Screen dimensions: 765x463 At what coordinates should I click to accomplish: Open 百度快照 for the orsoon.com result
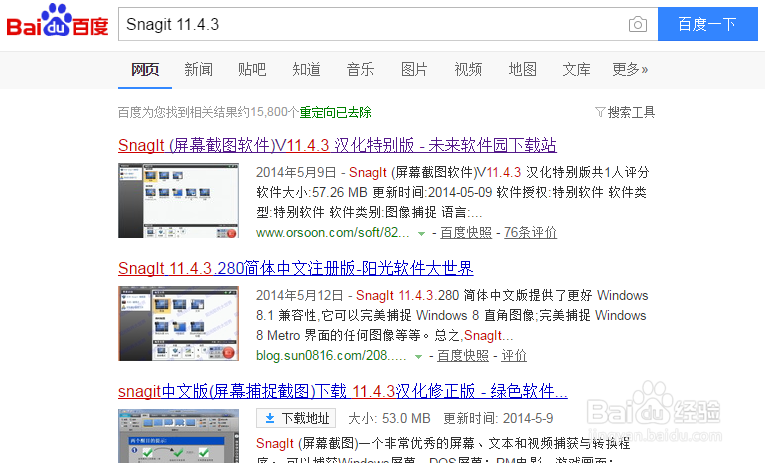466,233
